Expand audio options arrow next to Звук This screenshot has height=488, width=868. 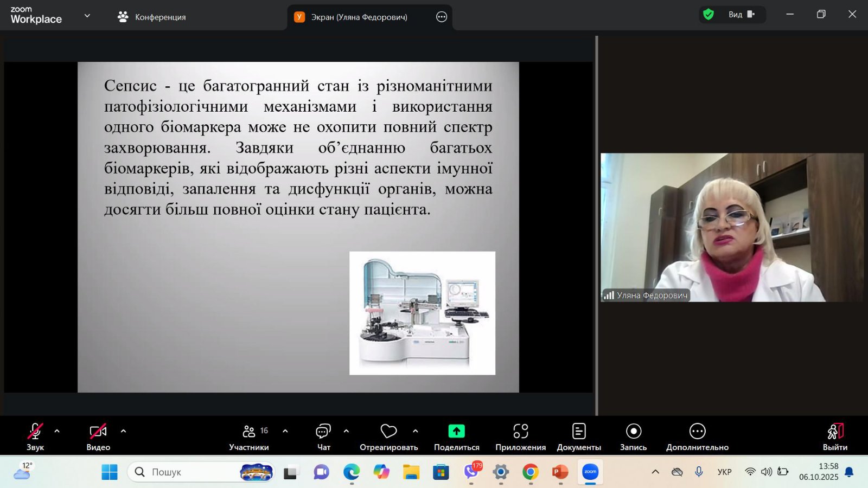point(57,432)
